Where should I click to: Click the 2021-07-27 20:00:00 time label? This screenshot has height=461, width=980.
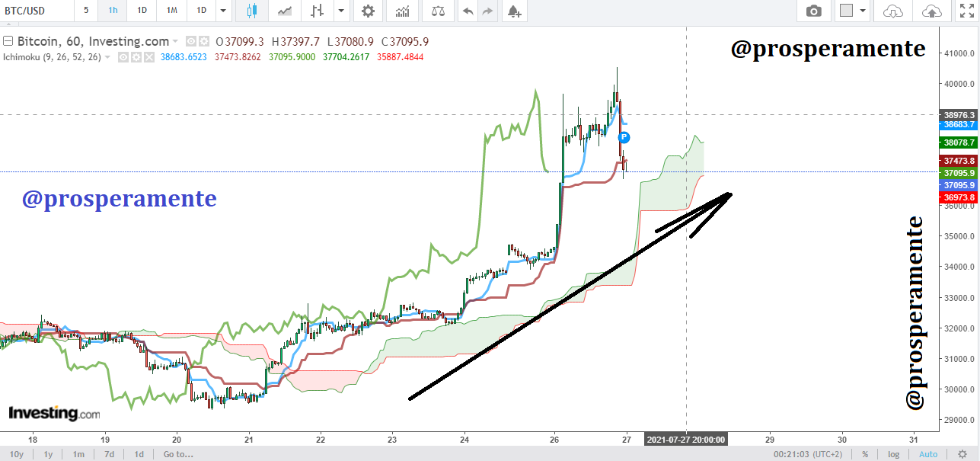pyautogui.click(x=686, y=440)
